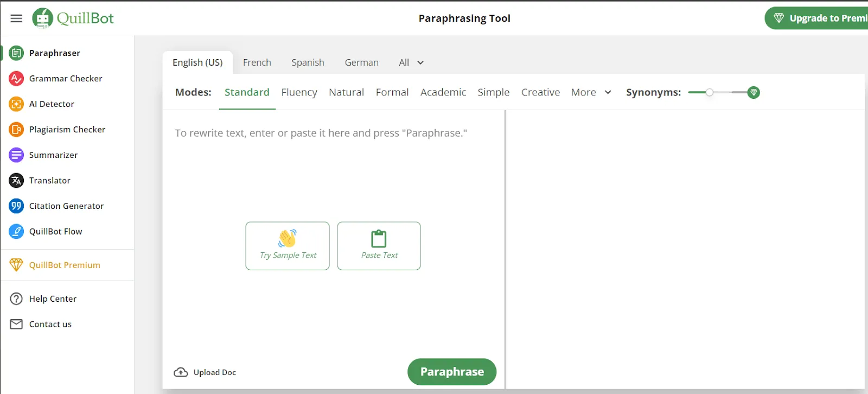The width and height of the screenshot is (868, 394).
Task: Switch to the English (US) language tab
Action: [x=197, y=63]
